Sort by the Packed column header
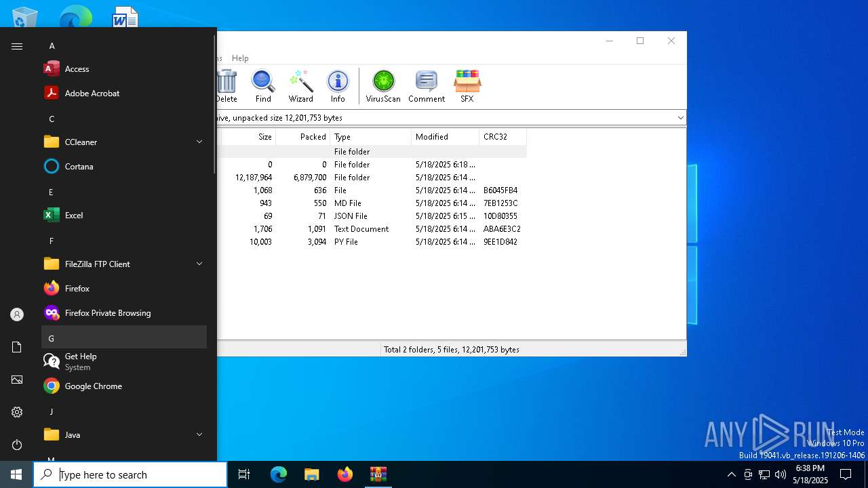This screenshot has height=488, width=868. coord(302,137)
